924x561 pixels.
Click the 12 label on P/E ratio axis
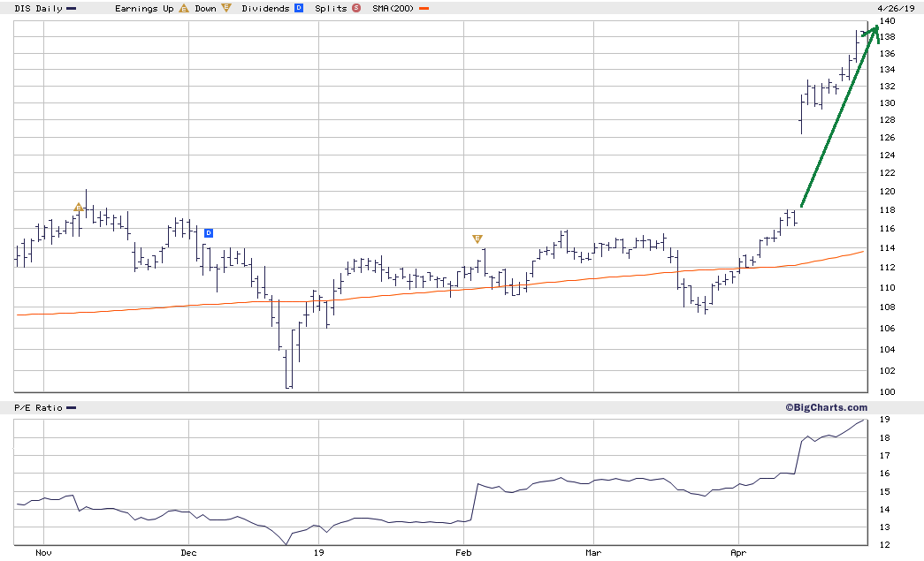click(x=884, y=544)
